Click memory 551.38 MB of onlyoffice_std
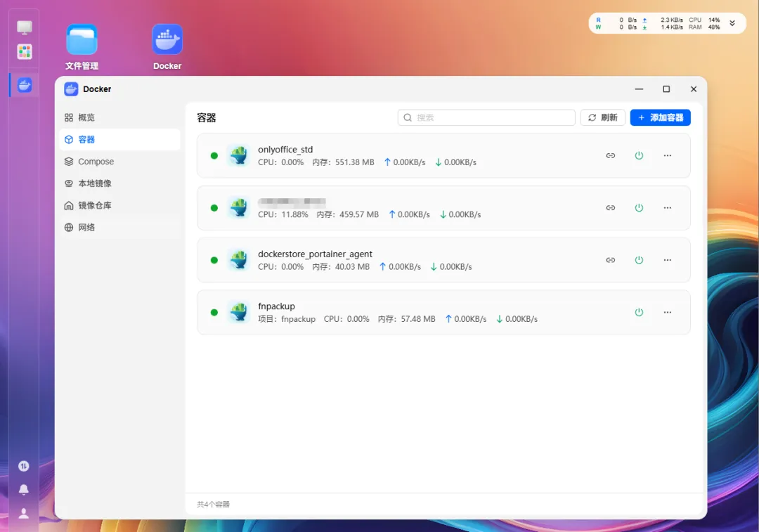Viewport: 759px width, 532px height. [343, 162]
